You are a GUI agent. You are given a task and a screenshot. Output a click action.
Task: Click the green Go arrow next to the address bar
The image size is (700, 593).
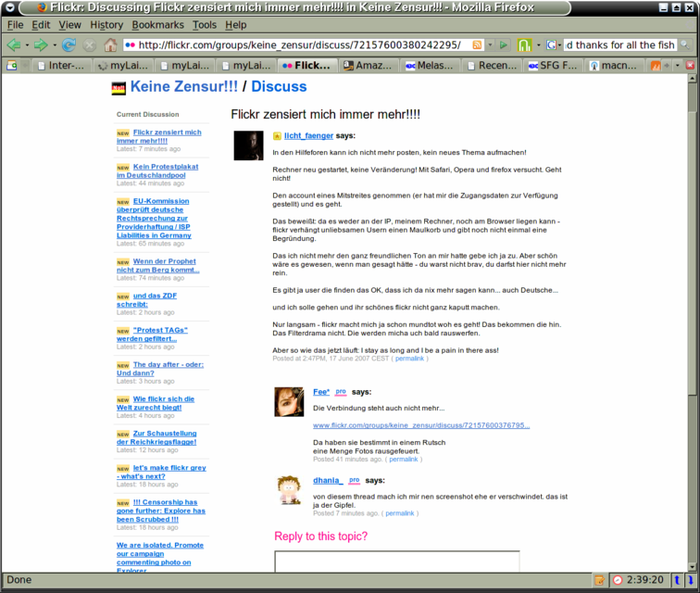click(x=504, y=44)
